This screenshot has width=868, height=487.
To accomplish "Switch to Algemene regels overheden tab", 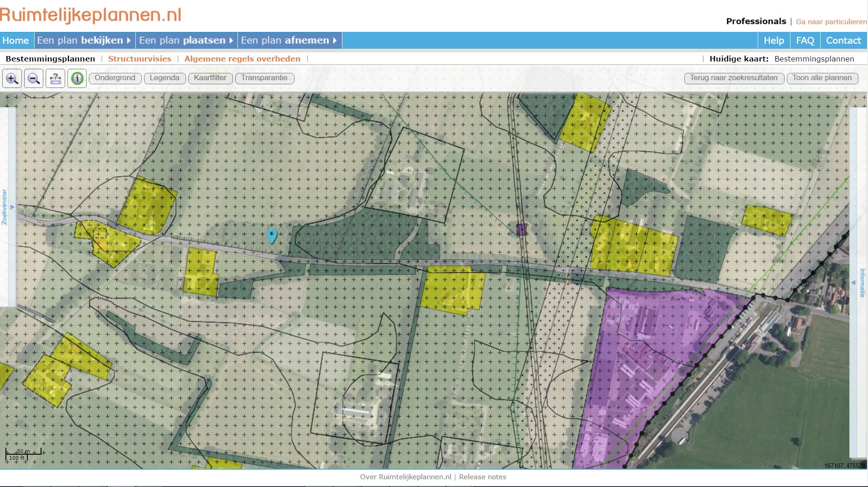I will coord(242,59).
